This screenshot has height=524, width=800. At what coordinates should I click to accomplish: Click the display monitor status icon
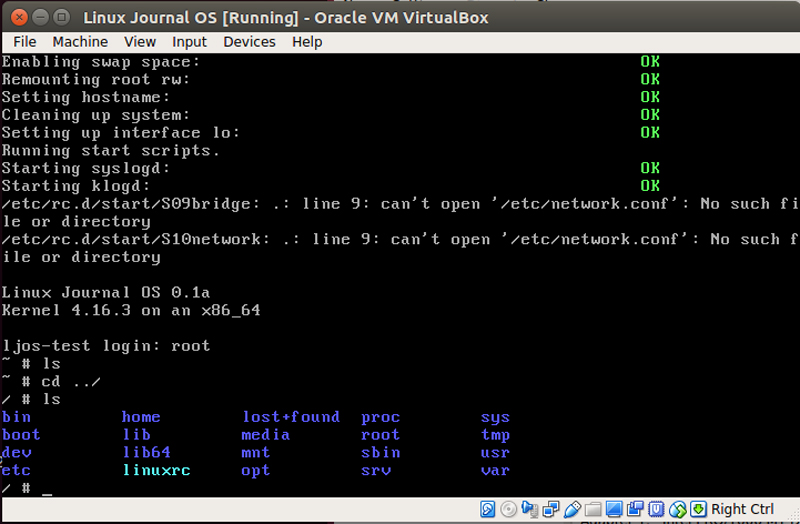tap(614, 509)
